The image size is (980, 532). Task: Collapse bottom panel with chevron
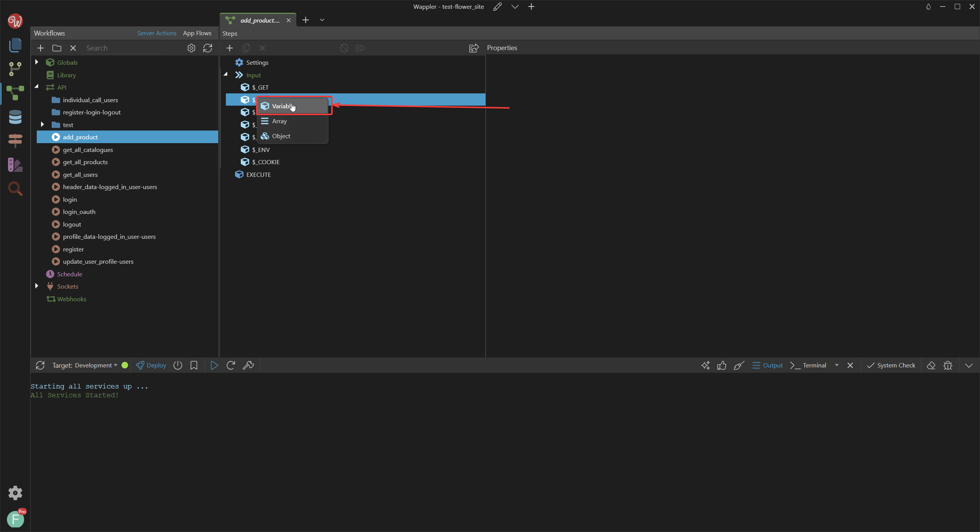[x=969, y=365]
